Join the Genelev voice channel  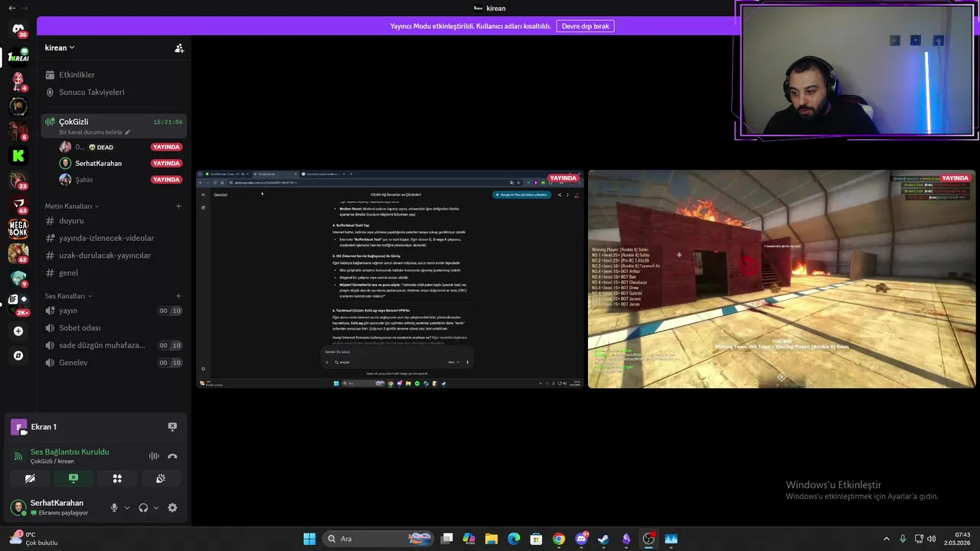point(113,363)
